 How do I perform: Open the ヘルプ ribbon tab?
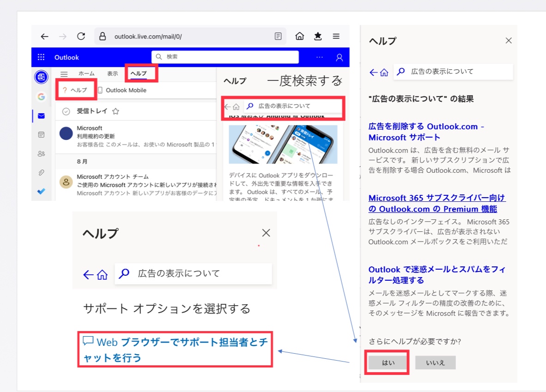pos(139,73)
